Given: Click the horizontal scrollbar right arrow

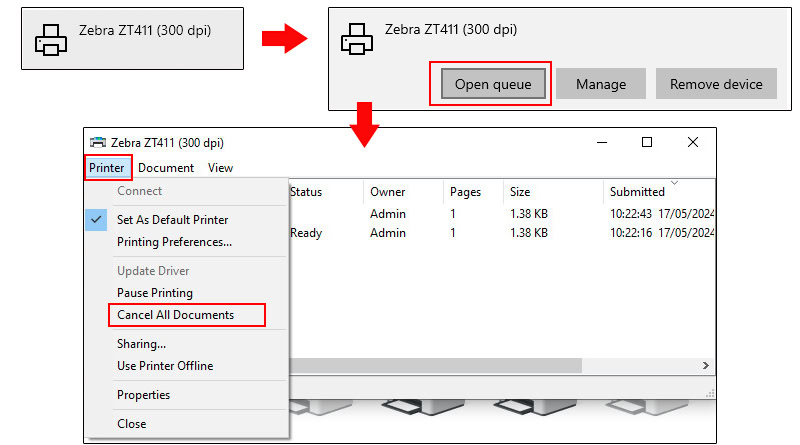Looking at the screenshot, I should point(705,366).
